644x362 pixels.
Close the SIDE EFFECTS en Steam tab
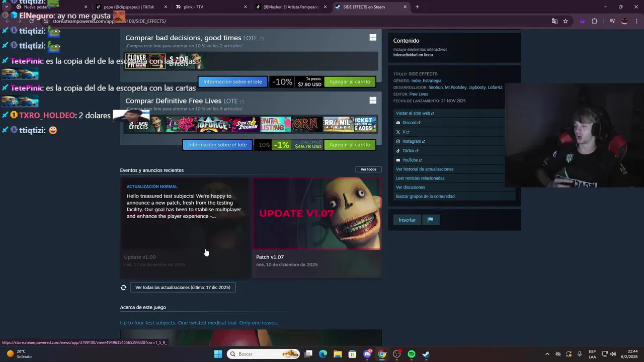click(x=405, y=7)
